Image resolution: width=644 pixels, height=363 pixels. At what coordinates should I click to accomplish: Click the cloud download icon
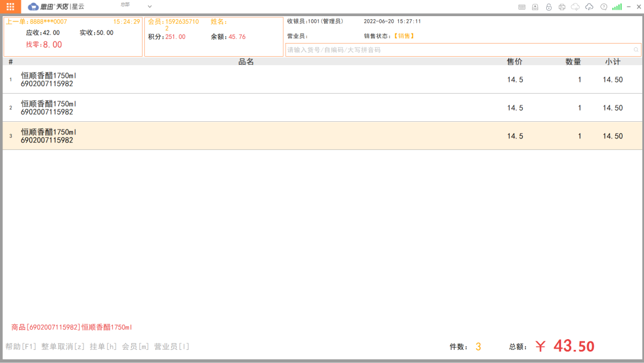tap(575, 7)
